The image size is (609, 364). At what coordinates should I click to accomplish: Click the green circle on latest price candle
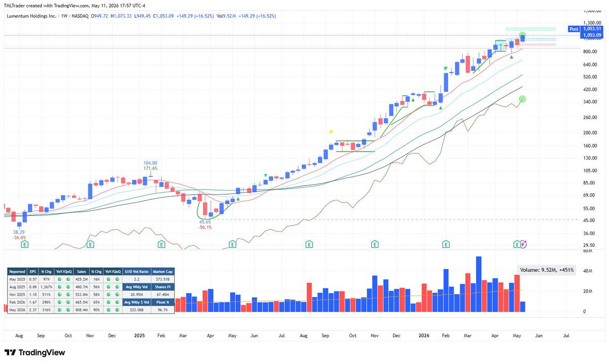[x=523, y=36]
